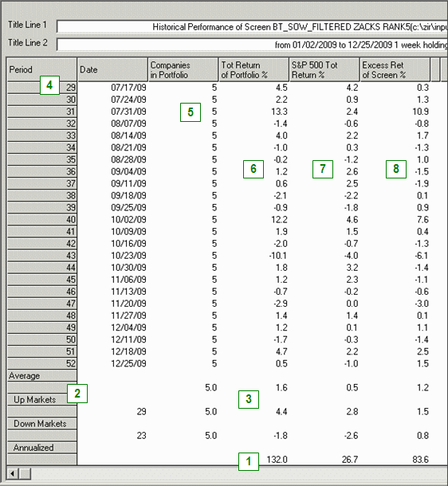Click portfolio return value 12.2
This screenshot has width=448, height=486.
pyautogui.click(x=279, y=219)
